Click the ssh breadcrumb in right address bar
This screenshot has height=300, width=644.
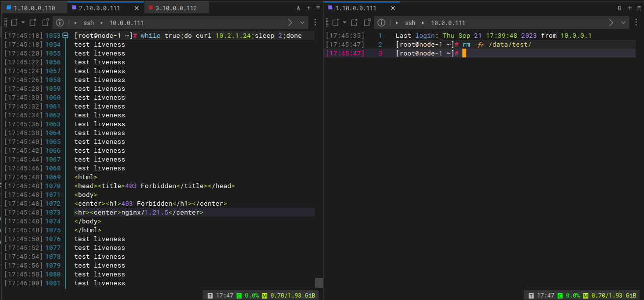click(x=410, y=23)
